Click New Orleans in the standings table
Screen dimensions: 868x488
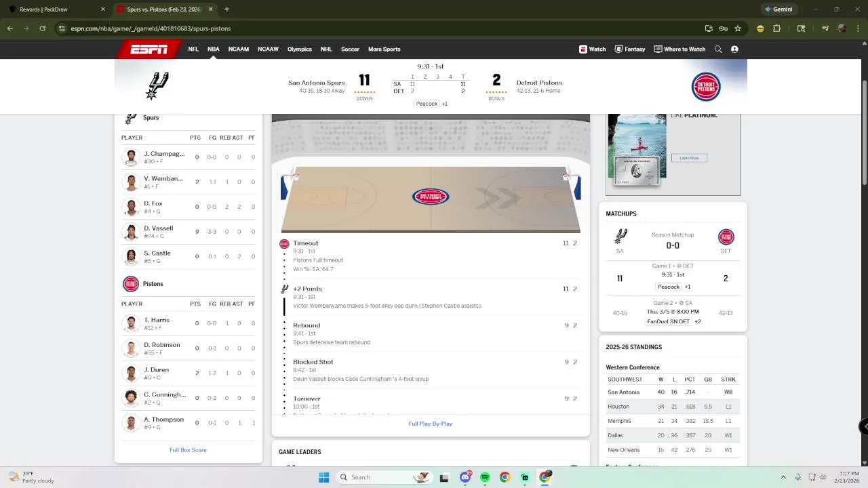(624, 450)
